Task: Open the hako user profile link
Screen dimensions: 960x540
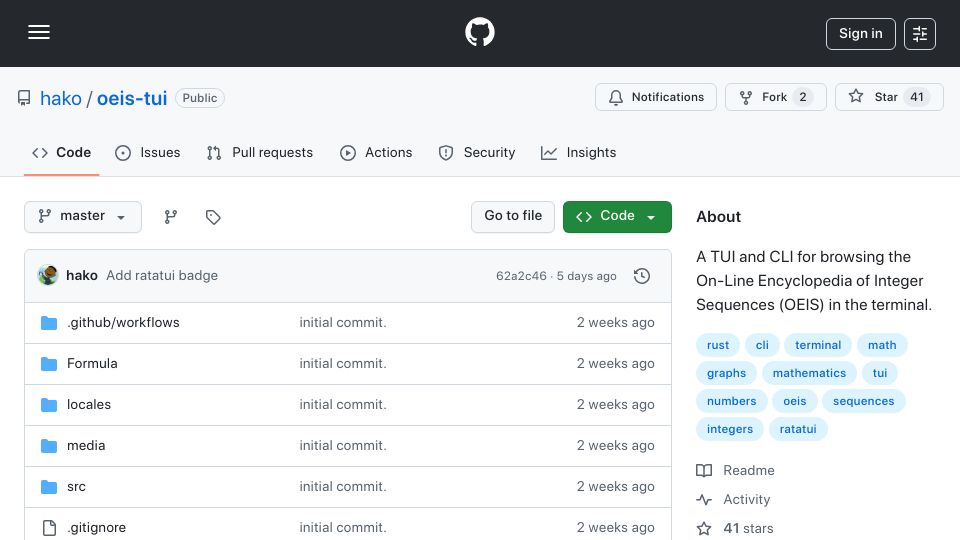Action: tap(61, 98)
